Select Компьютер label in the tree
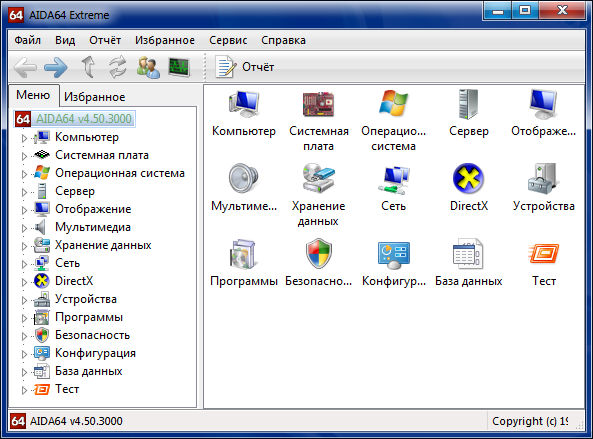Viewport: 593px width, 439px height. 87,137
